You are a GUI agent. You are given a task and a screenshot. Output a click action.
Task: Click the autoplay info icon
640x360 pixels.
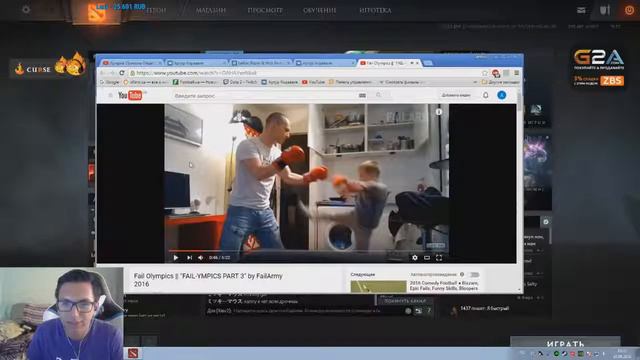pos(462,274)
